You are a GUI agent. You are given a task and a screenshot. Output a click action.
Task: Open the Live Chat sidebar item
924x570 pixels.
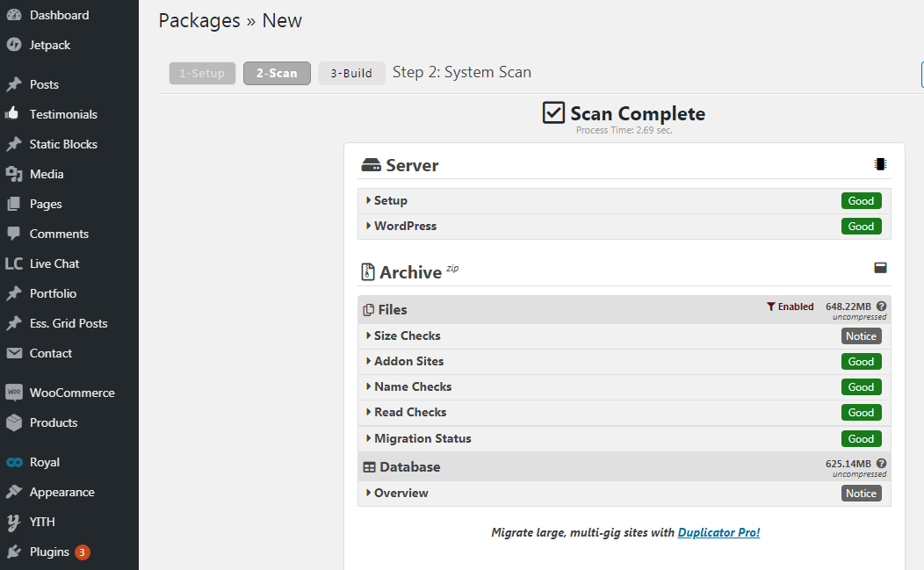54,263
